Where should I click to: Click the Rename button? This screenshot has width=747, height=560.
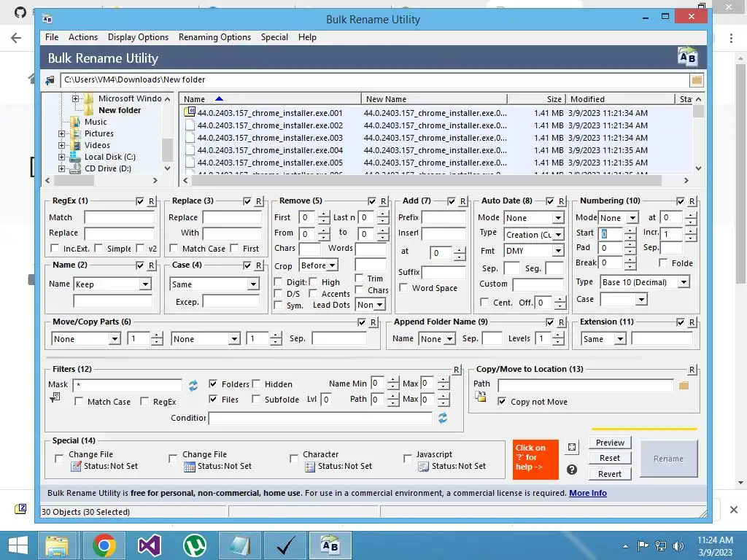[x=668, y=459]
